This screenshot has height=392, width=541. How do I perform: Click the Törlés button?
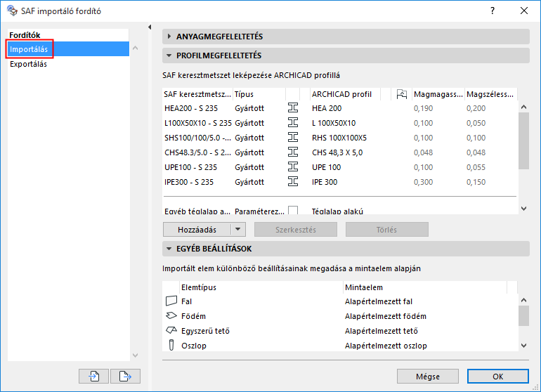[x=386, y=230]
